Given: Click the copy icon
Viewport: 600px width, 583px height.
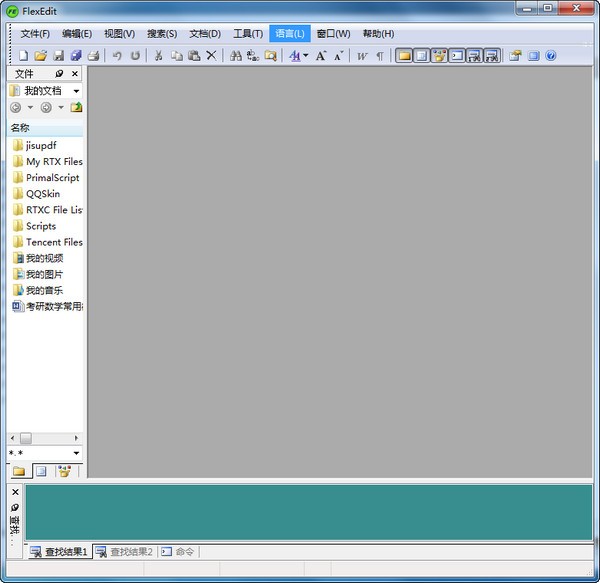Looking at the screenshot, I should tap(176, 56).
